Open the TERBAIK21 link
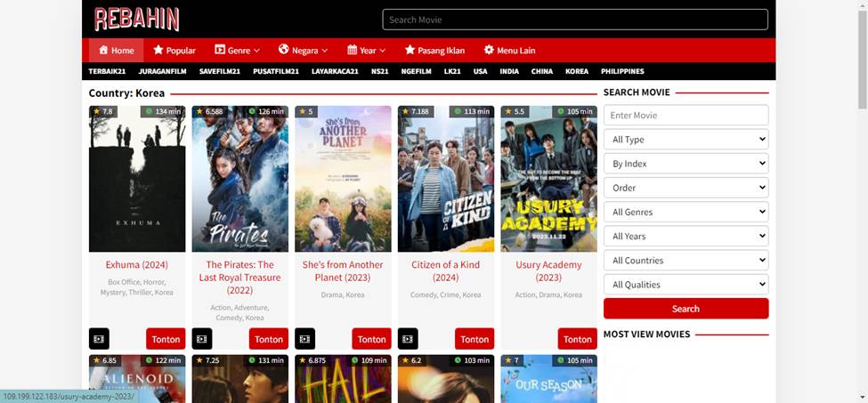Screen dimensions: 868x403 click(108, 71)
